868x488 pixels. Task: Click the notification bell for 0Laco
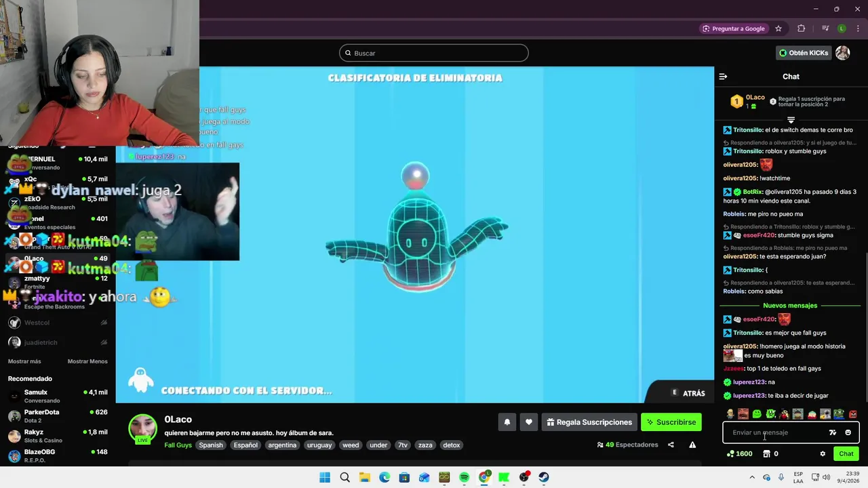[x=507, y=422]
